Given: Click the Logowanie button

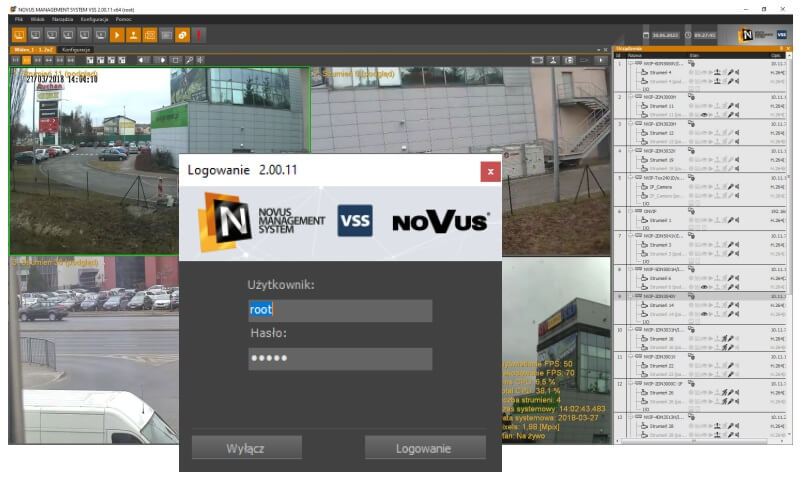Looking at the screenshot, I should coord(425,448).
